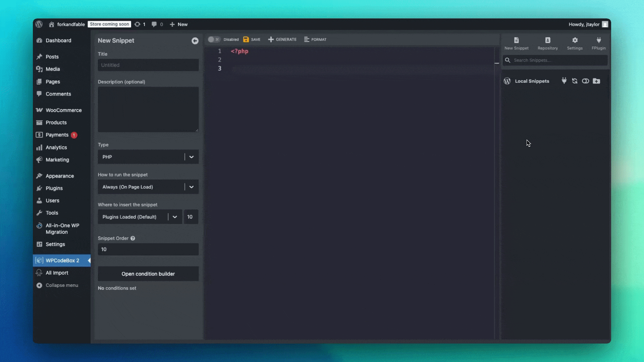Image resolution: width=644 pixels, height=362 pixels.
Task: Click the snippet Title input field
Action: point(148,65)
